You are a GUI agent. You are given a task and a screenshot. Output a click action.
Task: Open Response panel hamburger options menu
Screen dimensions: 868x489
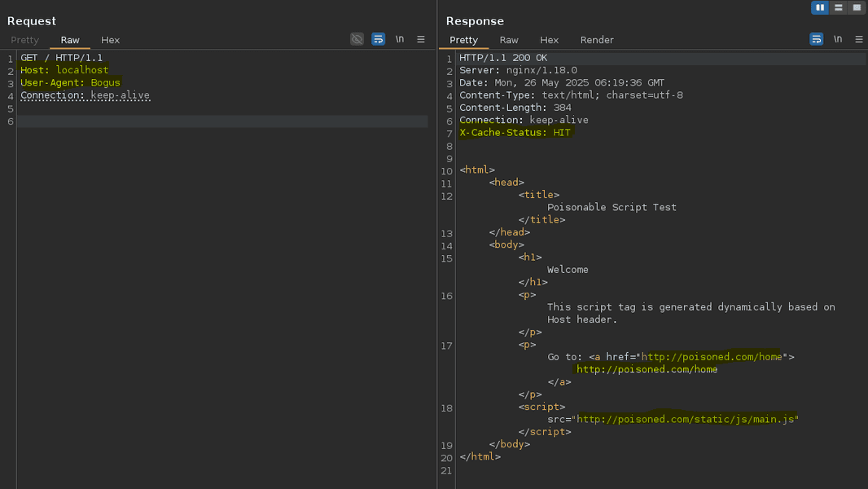tap(859, 39)
